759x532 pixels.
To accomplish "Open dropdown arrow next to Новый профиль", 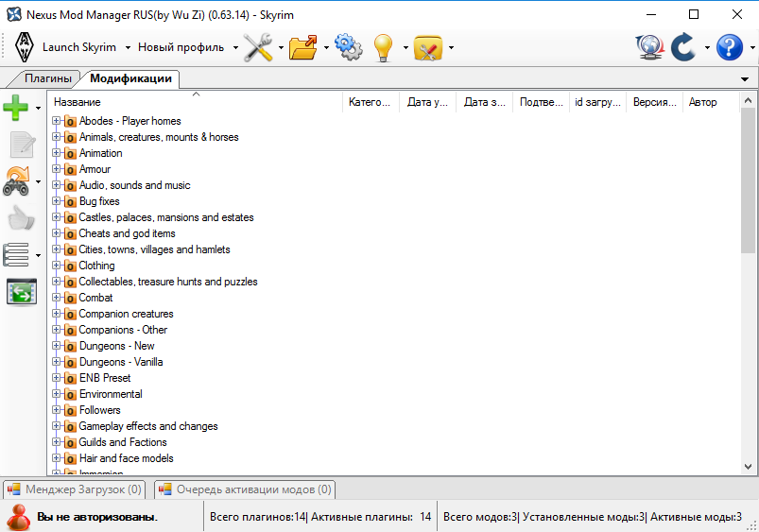I will coord(235,47).
